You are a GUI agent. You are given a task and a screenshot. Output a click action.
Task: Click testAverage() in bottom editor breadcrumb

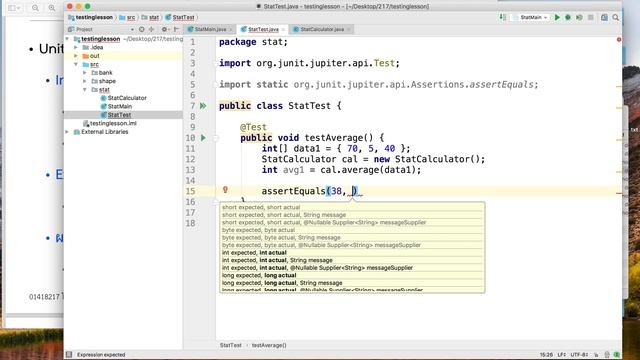tap(269, 345)
